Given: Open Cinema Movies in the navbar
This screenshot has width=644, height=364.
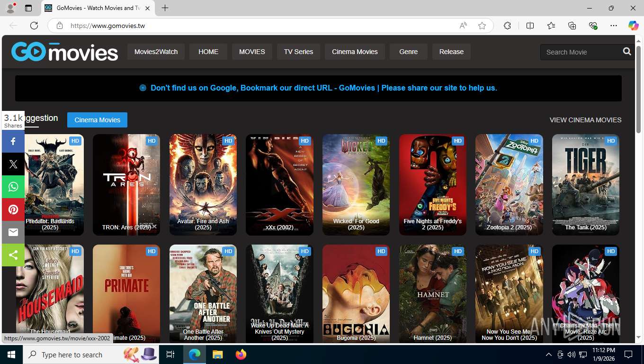Looking at the screenshot, I should click(355, 52).
